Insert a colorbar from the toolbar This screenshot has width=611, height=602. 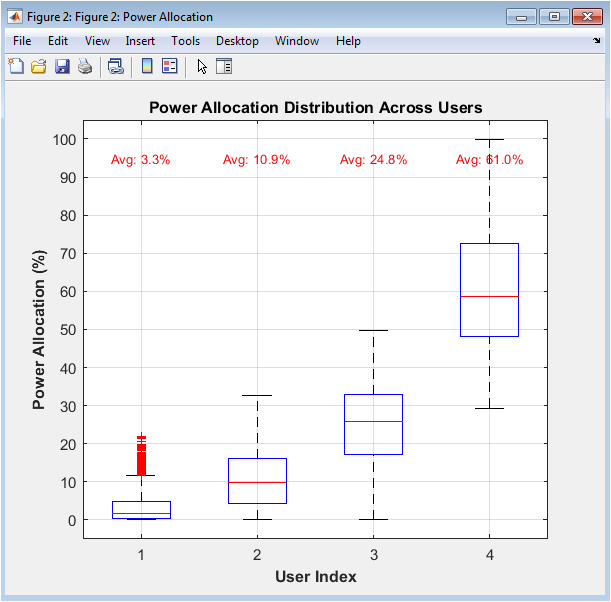click(x=147, y=66)
